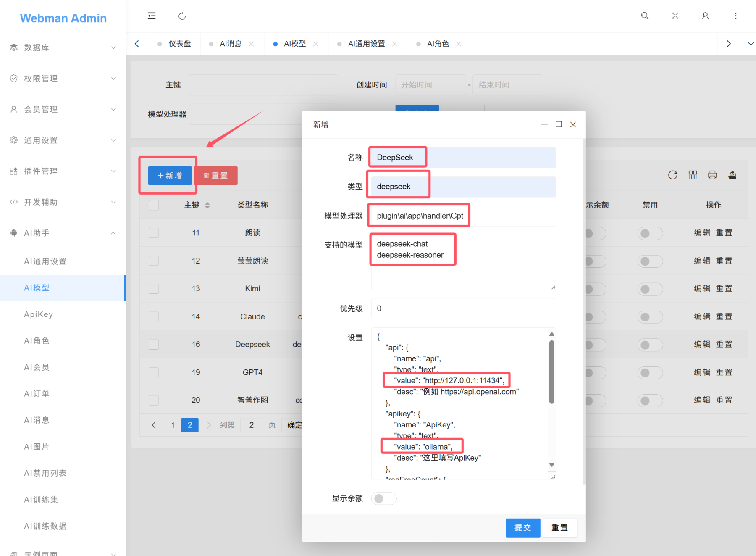The height and width of the screenshot is (556, 756).
Task: Click the 优先级 input field
Action: (464, 308)
